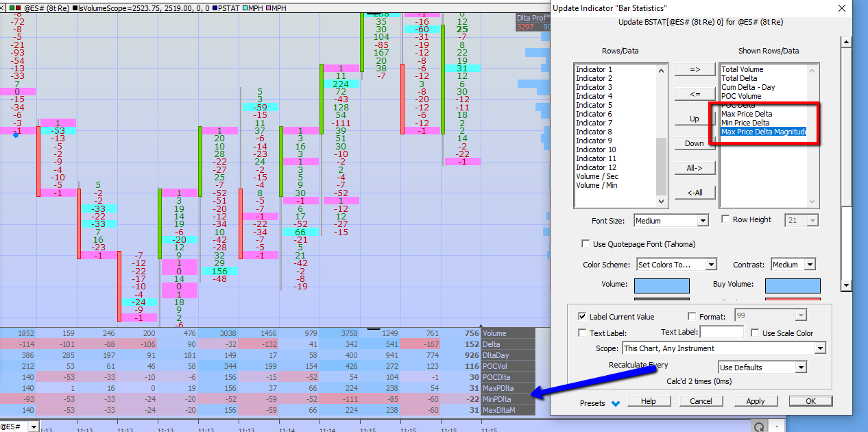Click the MinPDlta row label on chart

[x=498, y=399]
